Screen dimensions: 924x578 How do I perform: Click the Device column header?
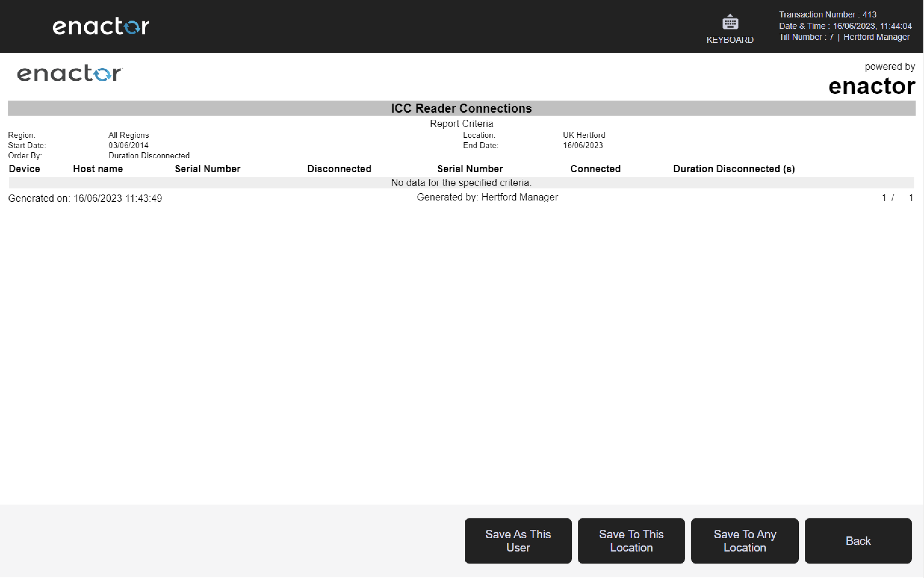(x=24, y=169)
